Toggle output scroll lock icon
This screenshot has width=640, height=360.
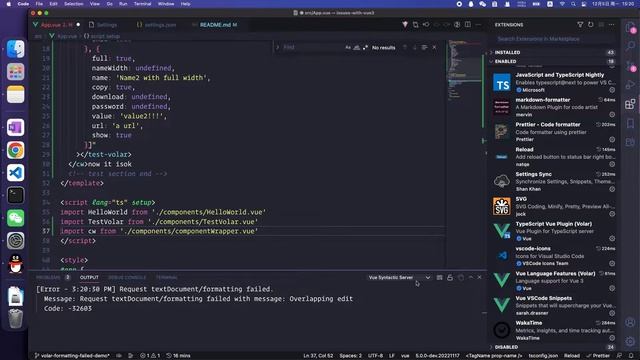450,278
